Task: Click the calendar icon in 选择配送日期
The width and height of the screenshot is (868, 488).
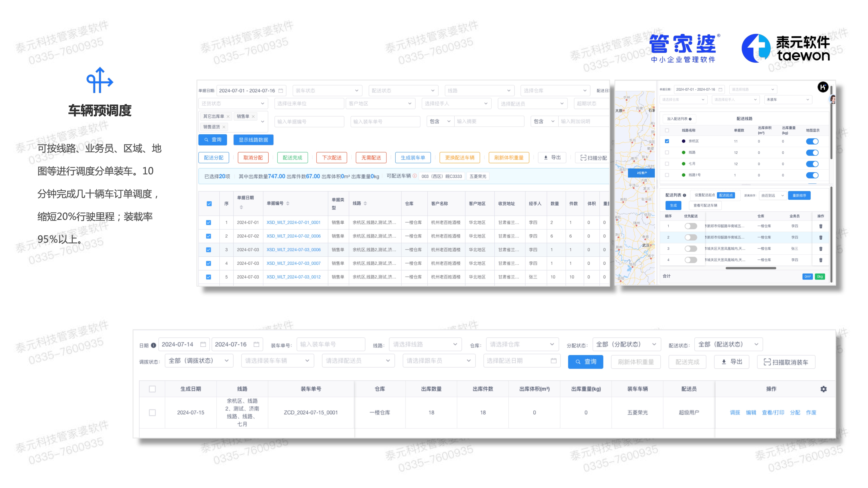Action: pos(553,361)
